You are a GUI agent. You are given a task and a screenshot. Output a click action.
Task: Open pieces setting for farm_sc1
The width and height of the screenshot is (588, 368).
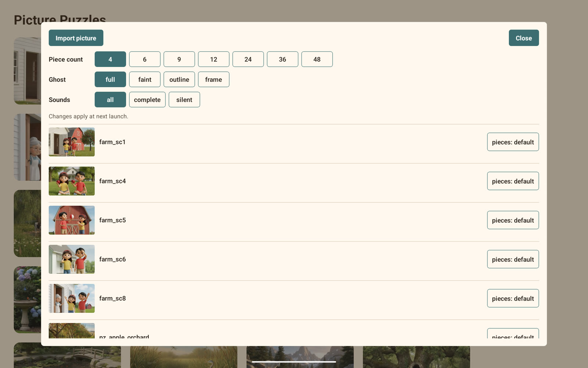513,142
